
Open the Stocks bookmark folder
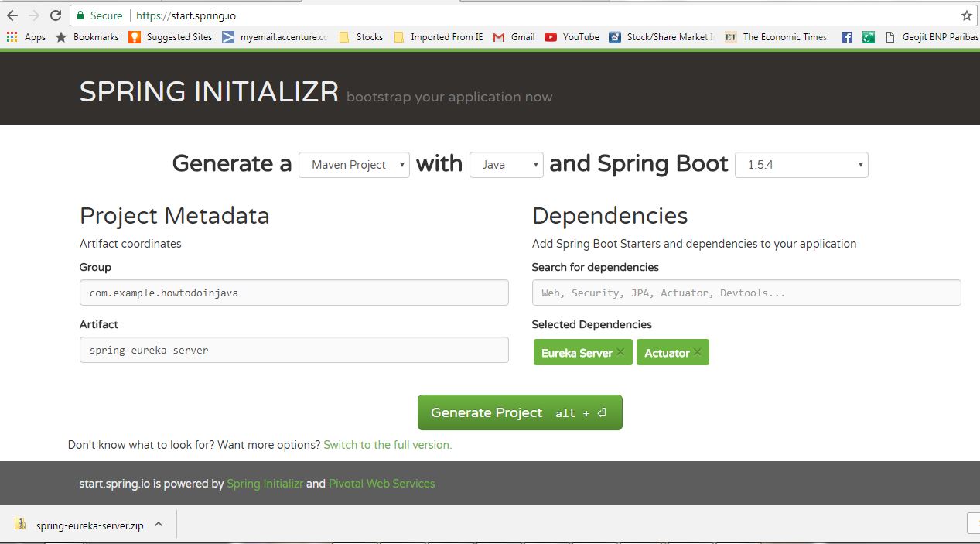[x=360, y=37]
